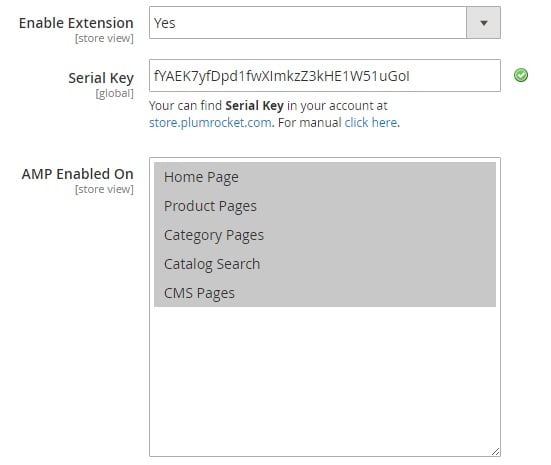
Task: Open the store.plumrocket.com link
Action: (x=210, y=123)
